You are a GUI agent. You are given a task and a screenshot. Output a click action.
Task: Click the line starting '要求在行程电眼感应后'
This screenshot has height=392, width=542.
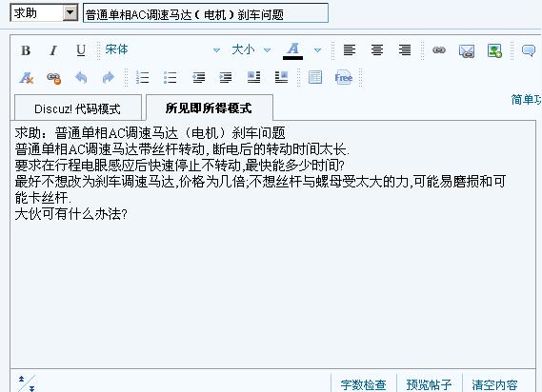click(x=179, y=166)
